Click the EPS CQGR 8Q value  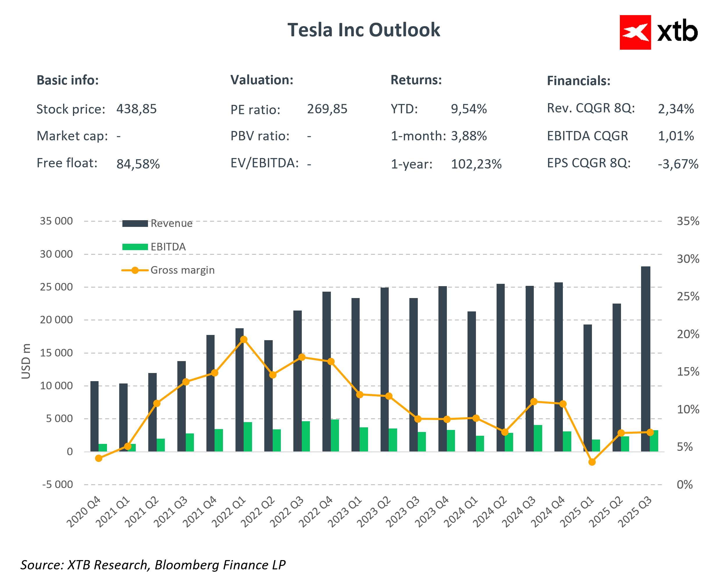[x=678, y=164]
